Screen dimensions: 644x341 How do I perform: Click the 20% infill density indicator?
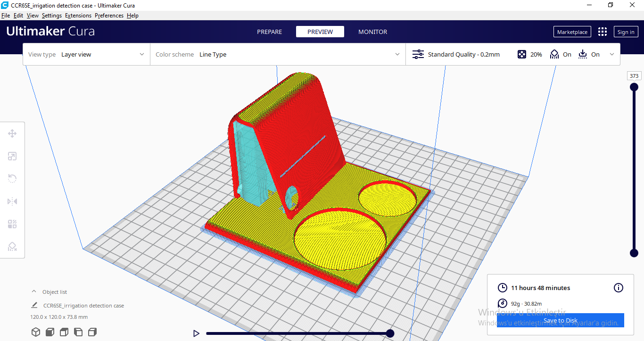(529, 54)
